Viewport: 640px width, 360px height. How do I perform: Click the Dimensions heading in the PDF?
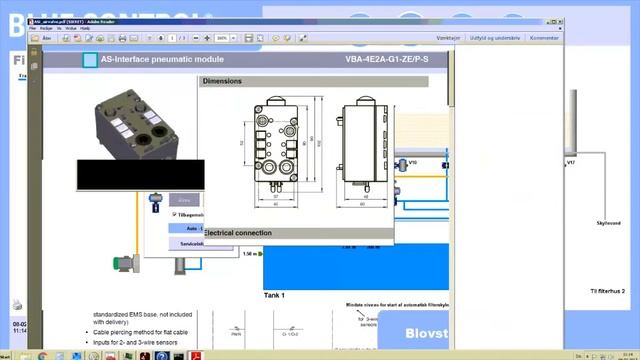click(222, 81)
